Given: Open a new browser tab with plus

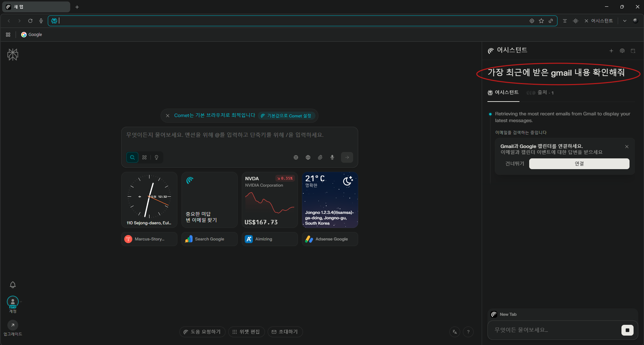Looking at the screenshot, I should 77,7.
